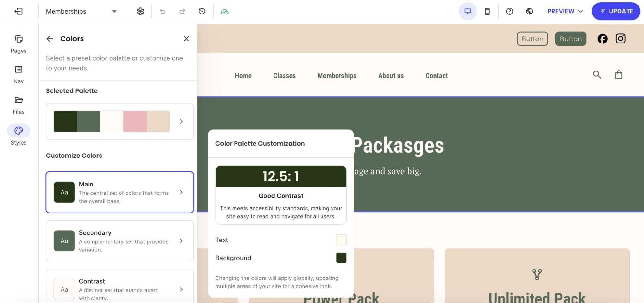Switch to desktop preview mode
Screen dimensions: 644x303
pyautogui.click(x=467, y=11)
